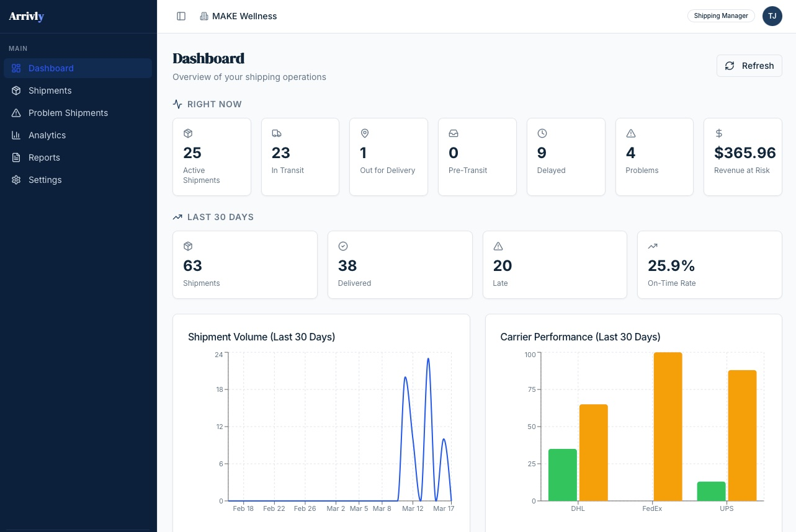This screenshot has width=796, height=532.
Task: Click the truck icon on In Transit card
Action: click(x=277, y=133)
